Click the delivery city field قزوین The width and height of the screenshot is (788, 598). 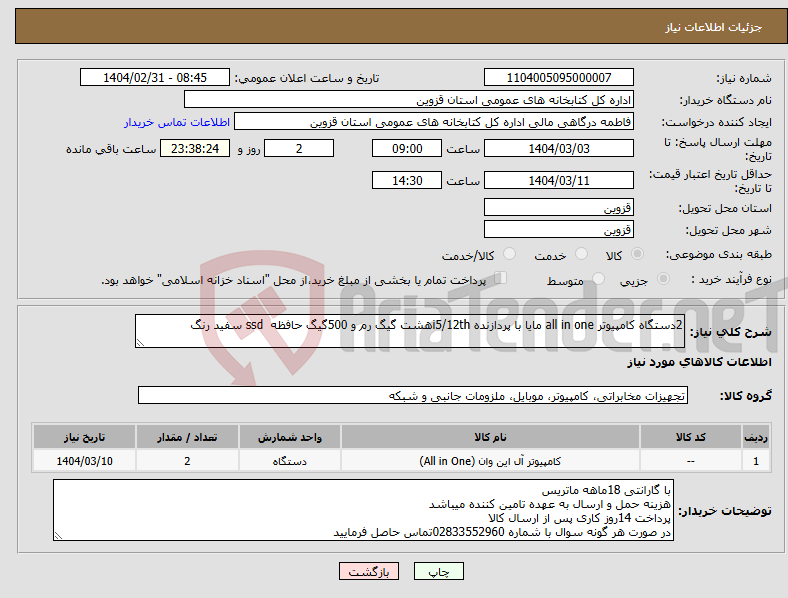pos(559,229)
